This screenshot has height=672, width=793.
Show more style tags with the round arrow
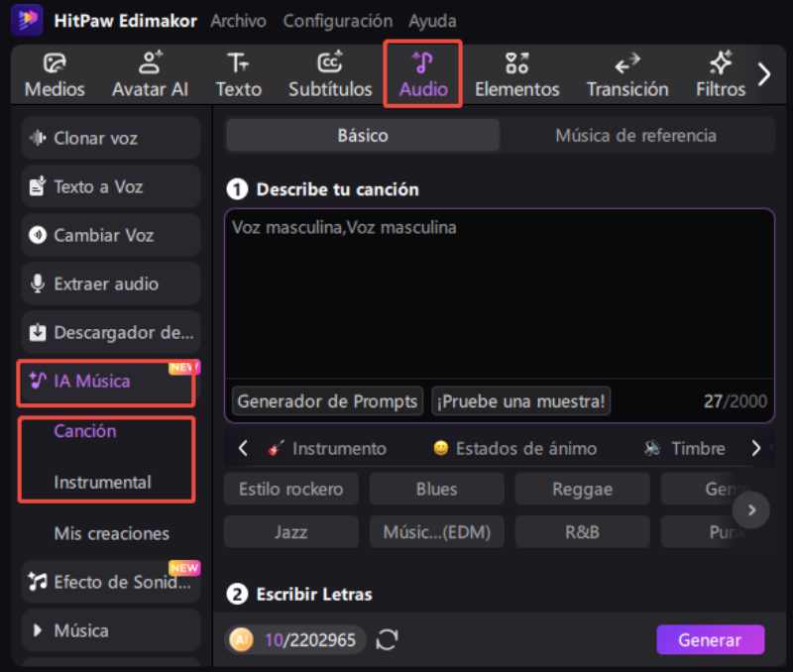[751, 510]
